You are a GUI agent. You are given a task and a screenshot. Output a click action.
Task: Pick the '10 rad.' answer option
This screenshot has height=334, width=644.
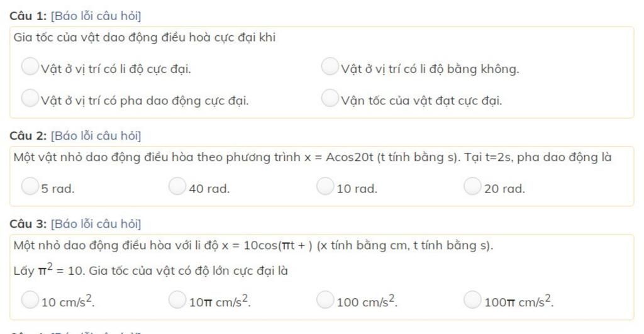[325, 186]
